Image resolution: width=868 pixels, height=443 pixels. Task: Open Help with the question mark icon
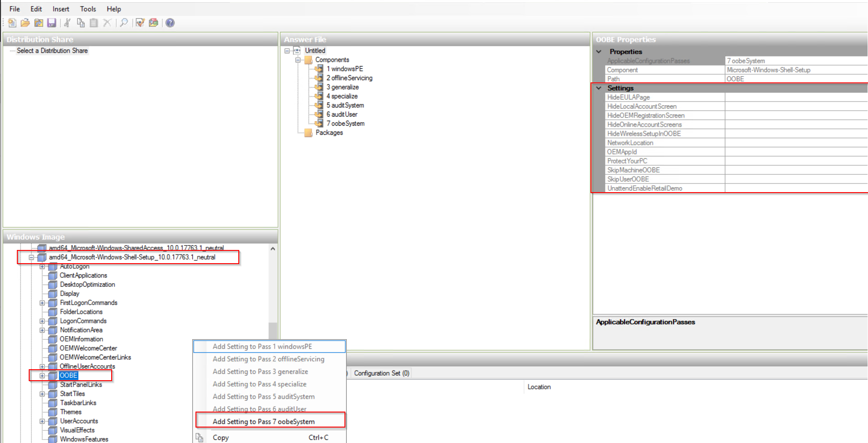click(170, 23)
